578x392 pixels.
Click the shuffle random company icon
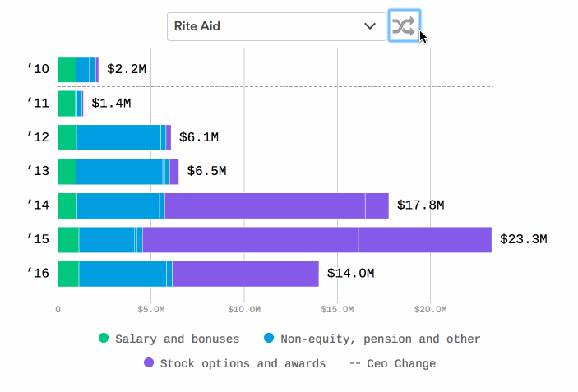point(404,26)
